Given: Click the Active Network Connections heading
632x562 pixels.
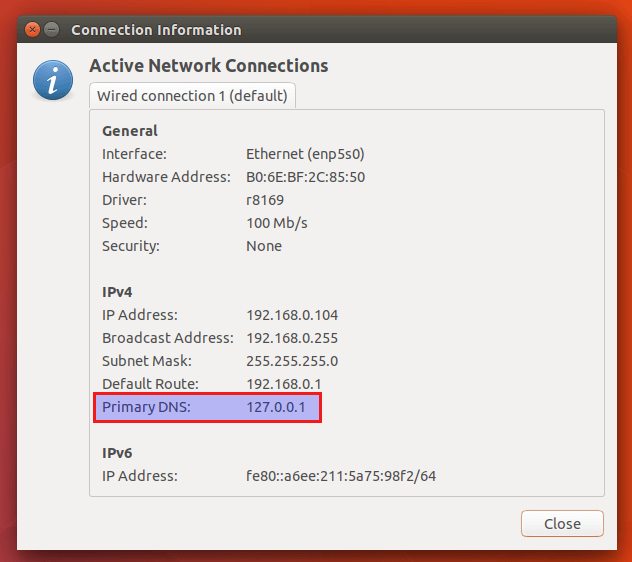Looking at the screenshot, I should (208, 66).
